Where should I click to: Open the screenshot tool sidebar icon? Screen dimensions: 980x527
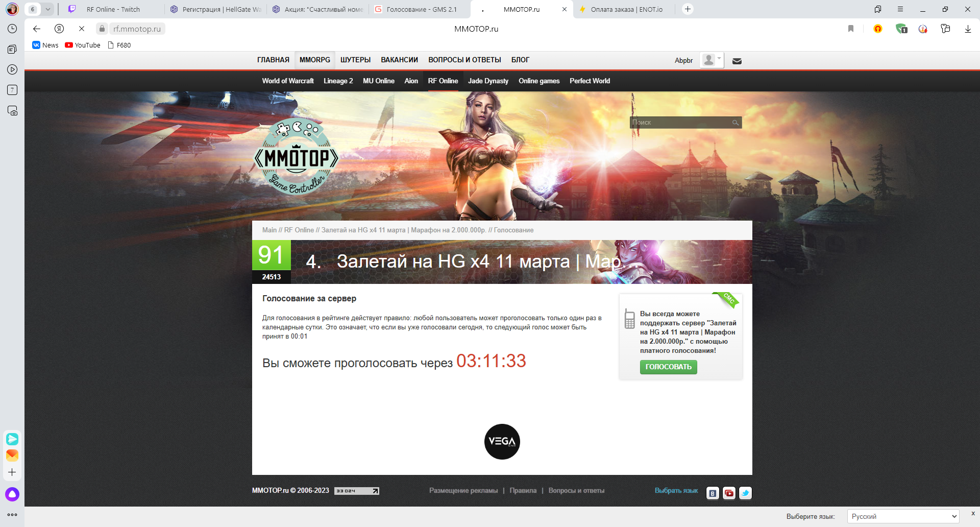click(x=12, y=110)
